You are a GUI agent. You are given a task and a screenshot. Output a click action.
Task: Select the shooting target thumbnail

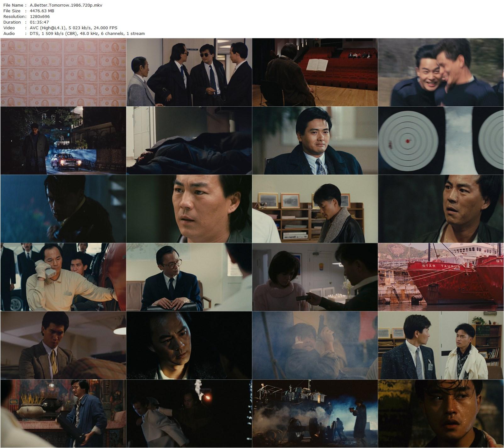point(441,140)
